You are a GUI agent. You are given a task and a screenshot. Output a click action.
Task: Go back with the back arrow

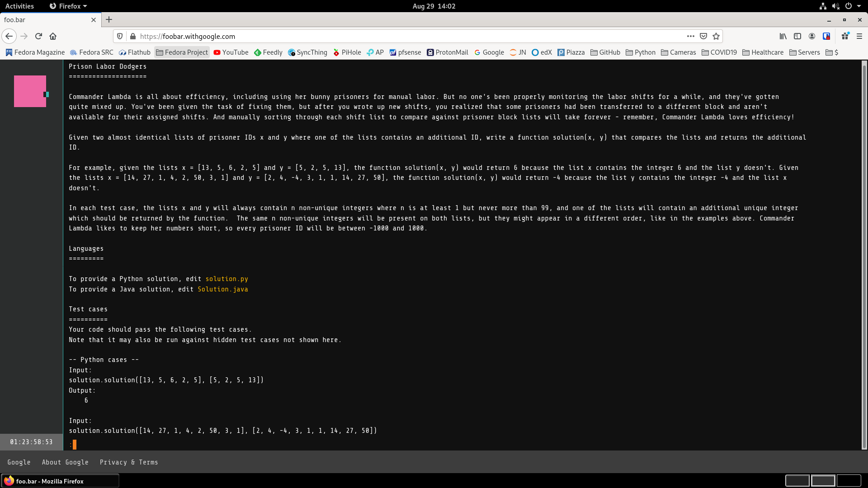pos(9,36)
